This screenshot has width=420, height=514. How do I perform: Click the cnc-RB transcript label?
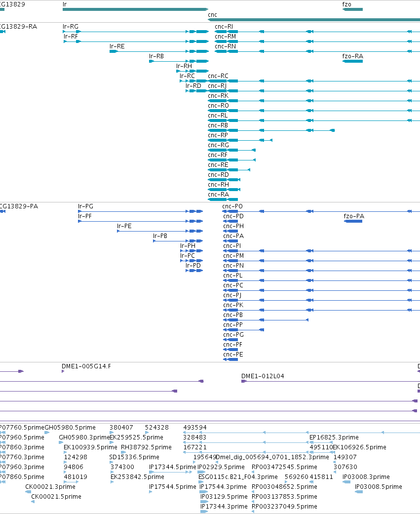pos(218,125)
